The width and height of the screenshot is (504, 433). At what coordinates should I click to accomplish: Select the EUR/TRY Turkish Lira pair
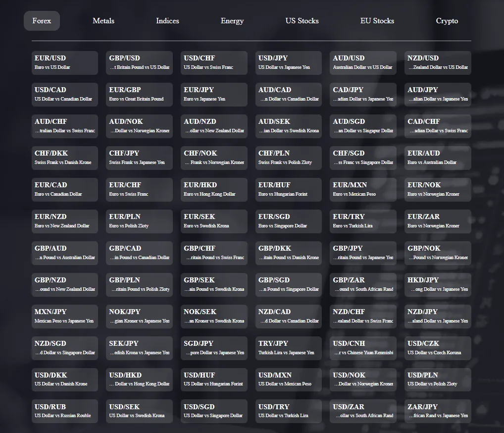coord(363,221)
